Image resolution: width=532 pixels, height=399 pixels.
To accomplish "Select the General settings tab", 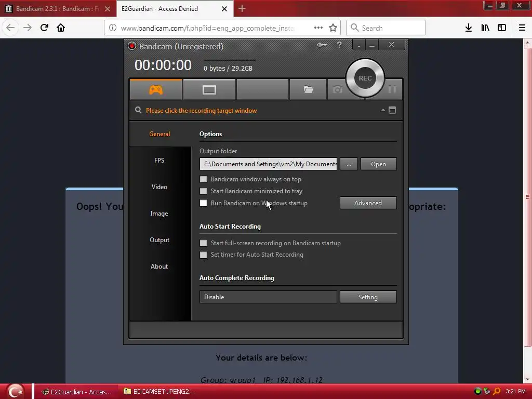I will pos(159,134).
